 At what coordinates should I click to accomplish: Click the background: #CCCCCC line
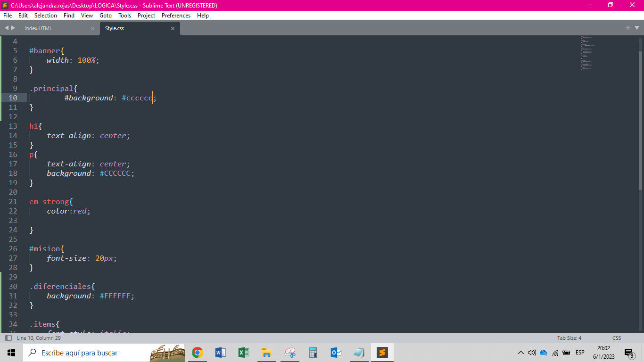click(91, 173)
